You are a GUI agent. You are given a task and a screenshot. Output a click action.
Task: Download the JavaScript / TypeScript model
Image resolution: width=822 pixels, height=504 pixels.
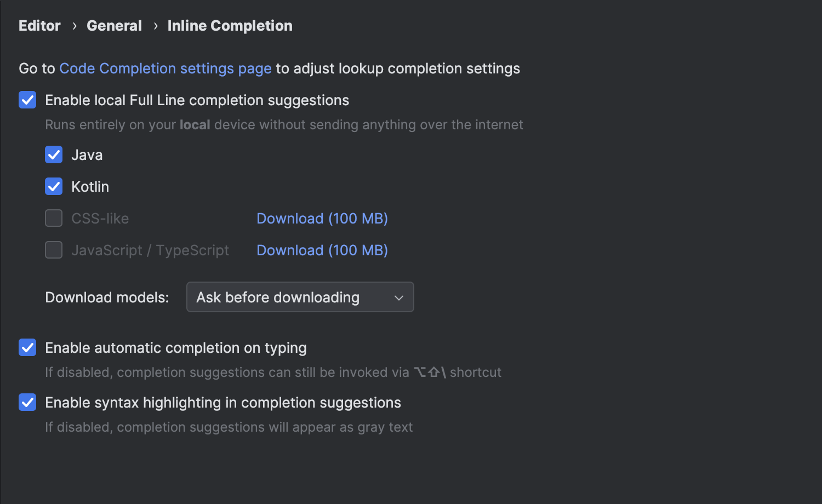coord(322,250)
